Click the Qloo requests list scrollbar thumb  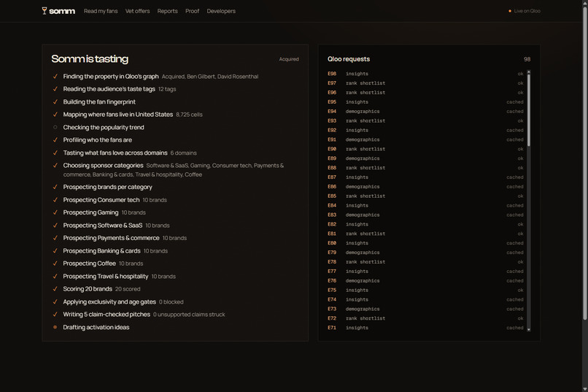tap(529, 110)
